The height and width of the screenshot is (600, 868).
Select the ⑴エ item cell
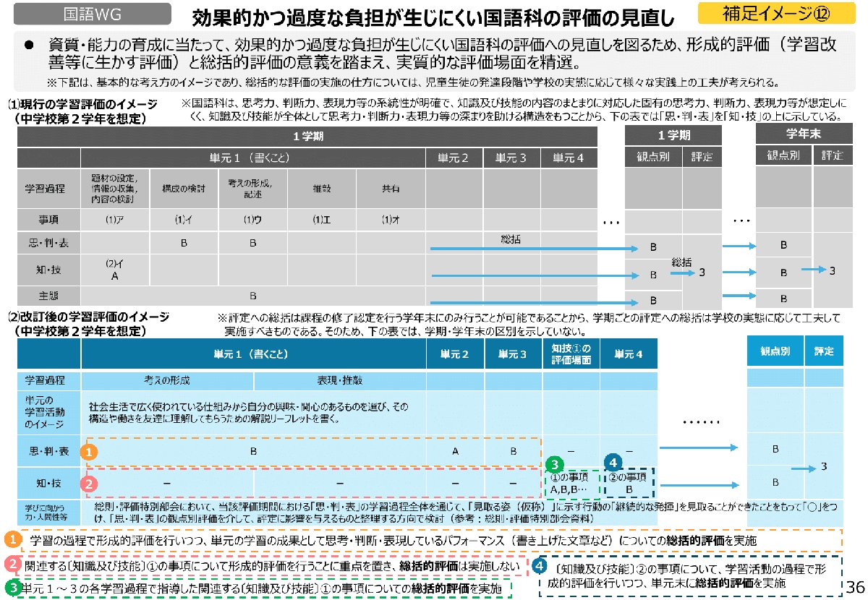[321, 220]
